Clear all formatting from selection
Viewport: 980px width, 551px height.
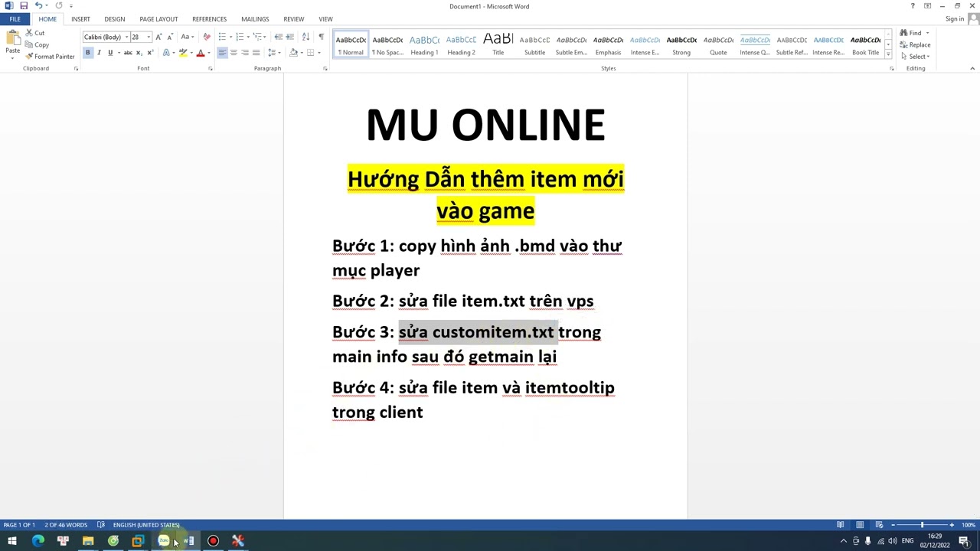tap(207, 37)
